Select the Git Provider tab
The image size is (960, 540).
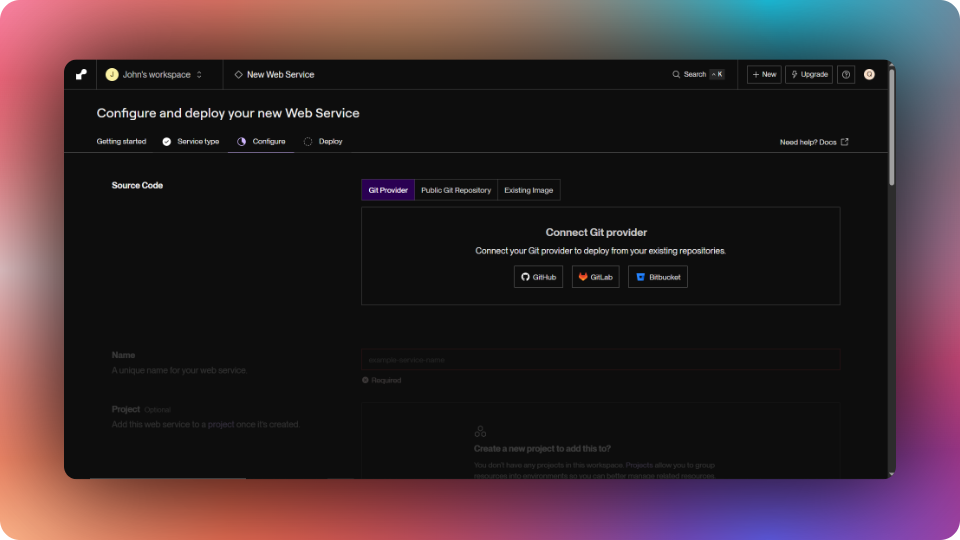point(388,190)
